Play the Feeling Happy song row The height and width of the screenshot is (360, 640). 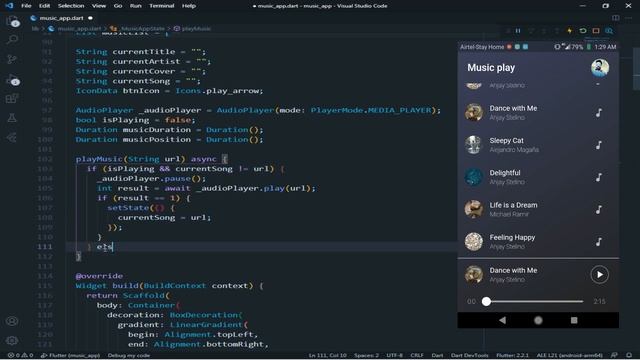coord(538,242)
